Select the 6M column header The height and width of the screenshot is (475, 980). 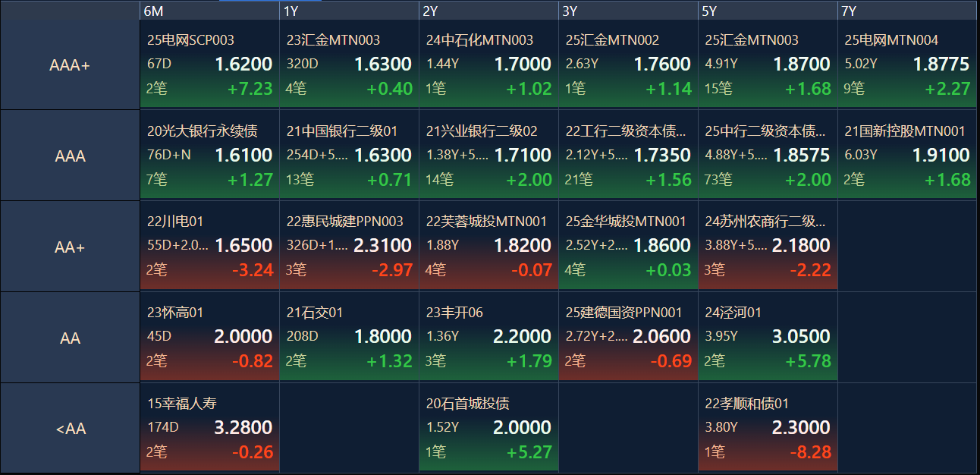(x=210, y=11)
